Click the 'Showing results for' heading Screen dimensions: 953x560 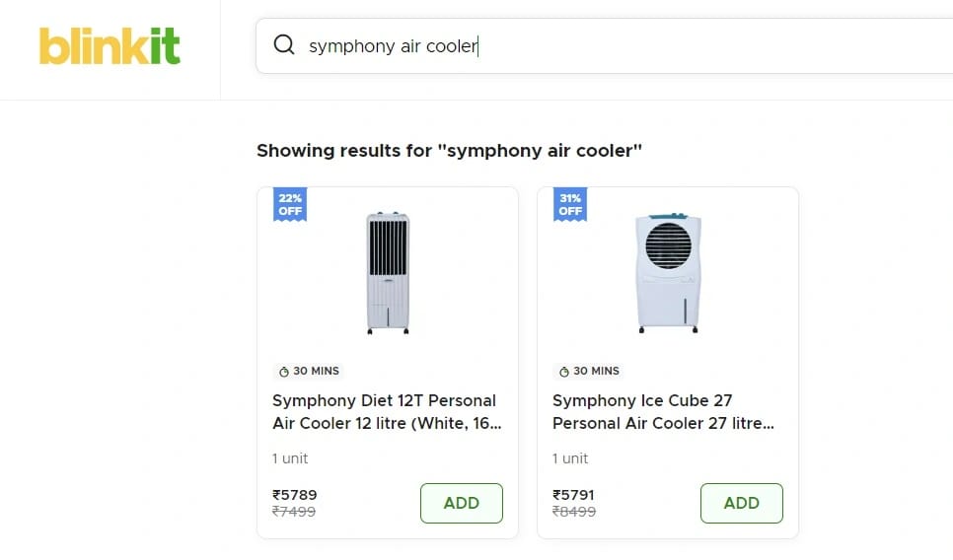point(449,151)
